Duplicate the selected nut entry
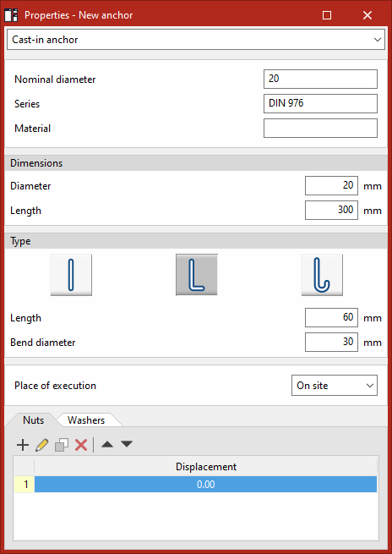 point(62,445)
